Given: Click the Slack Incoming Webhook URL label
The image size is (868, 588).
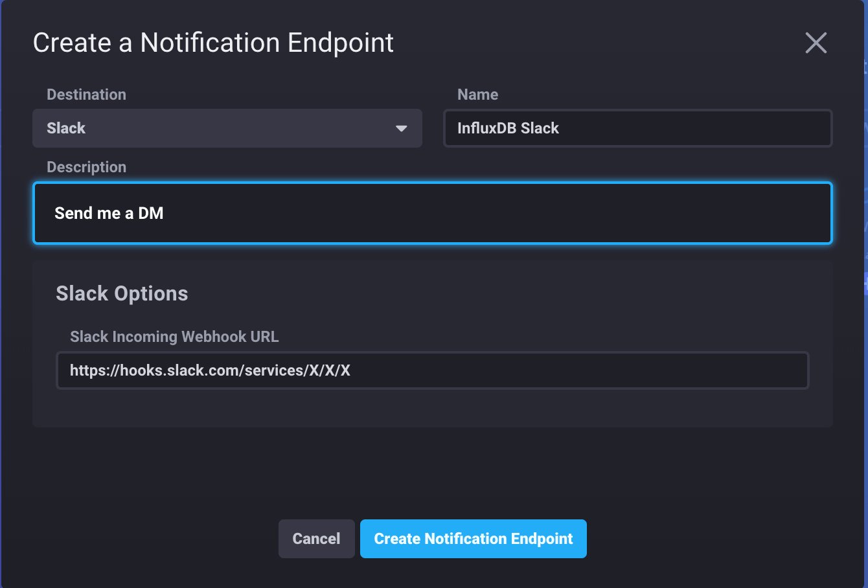Looking at the screenshot, I should coord(174,337).
